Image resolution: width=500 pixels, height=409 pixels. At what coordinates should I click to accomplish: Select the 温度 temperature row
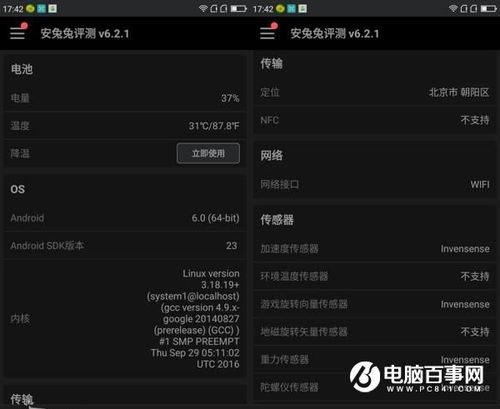(x=126, y=126)
